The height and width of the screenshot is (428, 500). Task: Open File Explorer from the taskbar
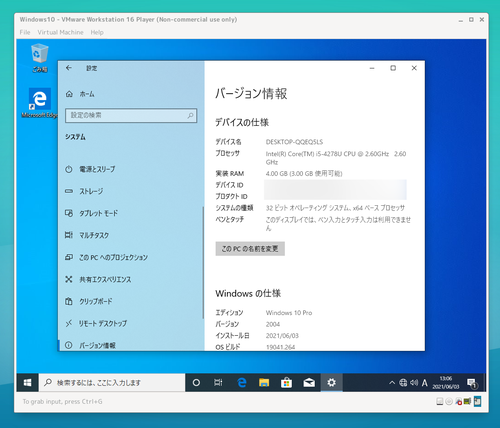click(264, 383)
